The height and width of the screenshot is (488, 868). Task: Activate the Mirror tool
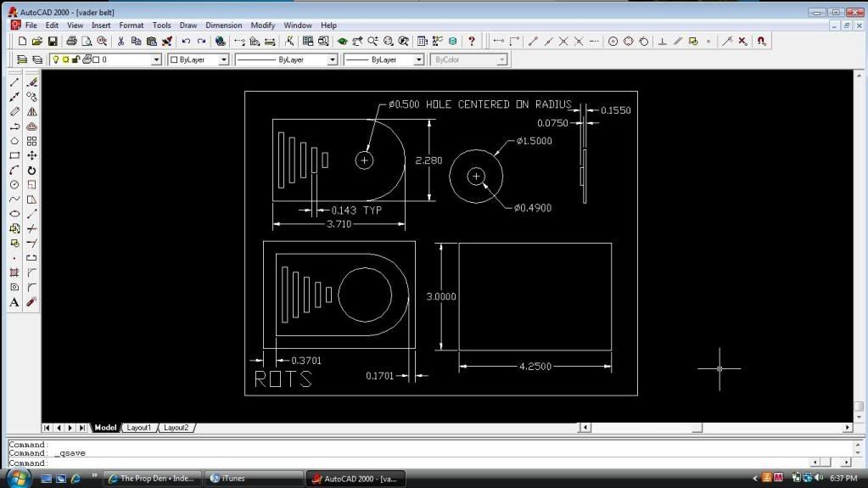(x=32, y=111)
